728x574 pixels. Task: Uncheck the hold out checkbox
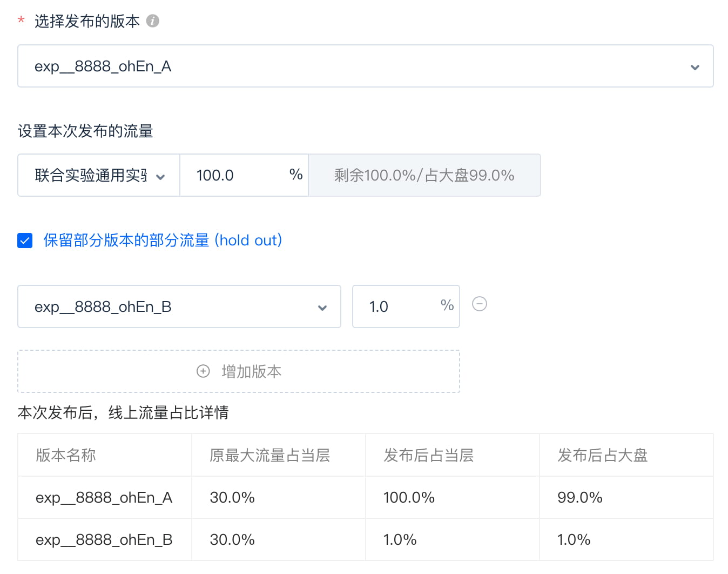25,241
